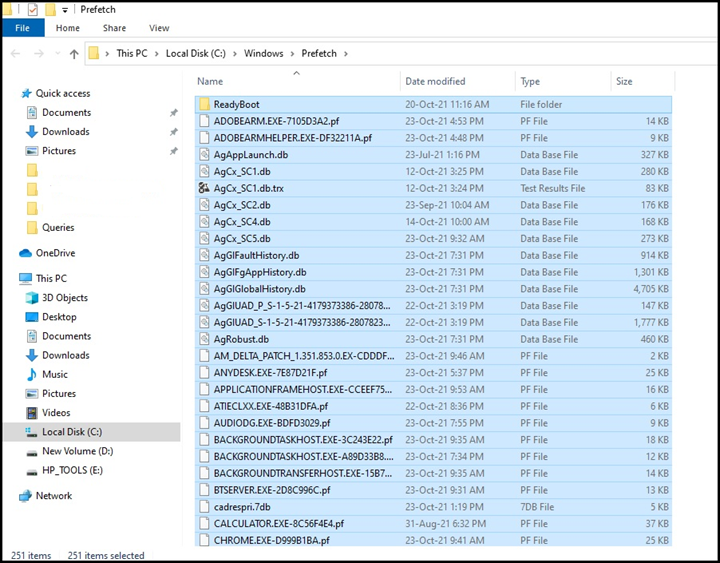Select This PC computer icon in sidebar
Viewport: 720px width, 563px height.
(x=26, y=278)
